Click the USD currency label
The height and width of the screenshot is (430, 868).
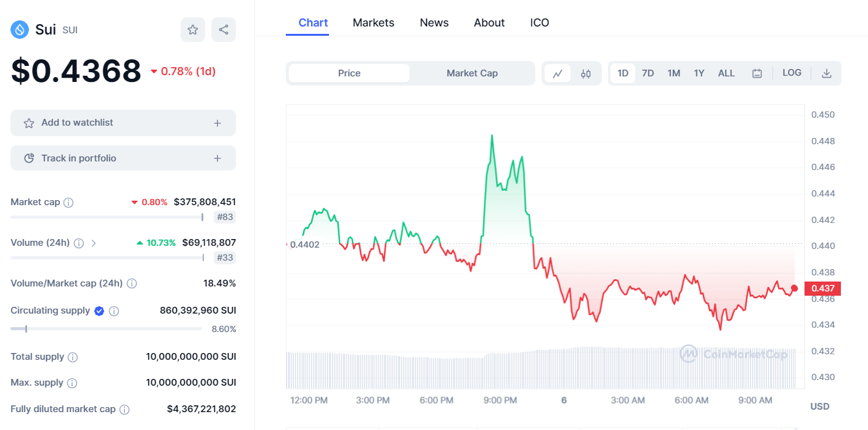click(x=819, y=407)
